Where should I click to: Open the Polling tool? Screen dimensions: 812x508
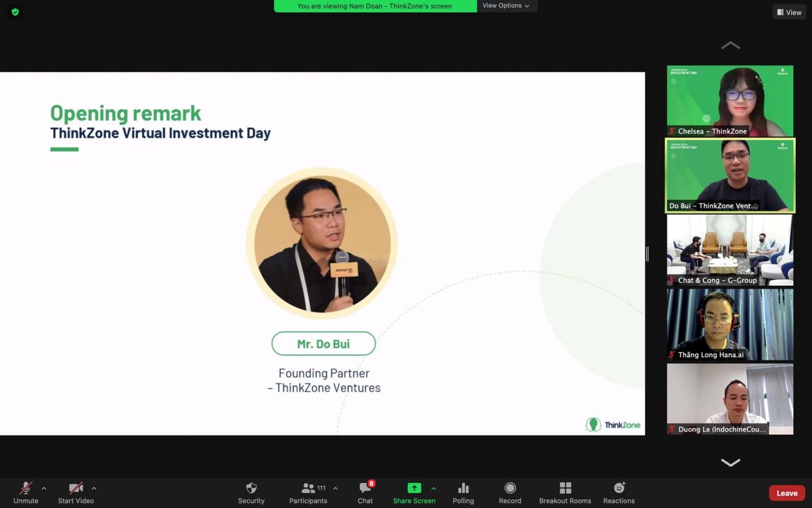464,493
